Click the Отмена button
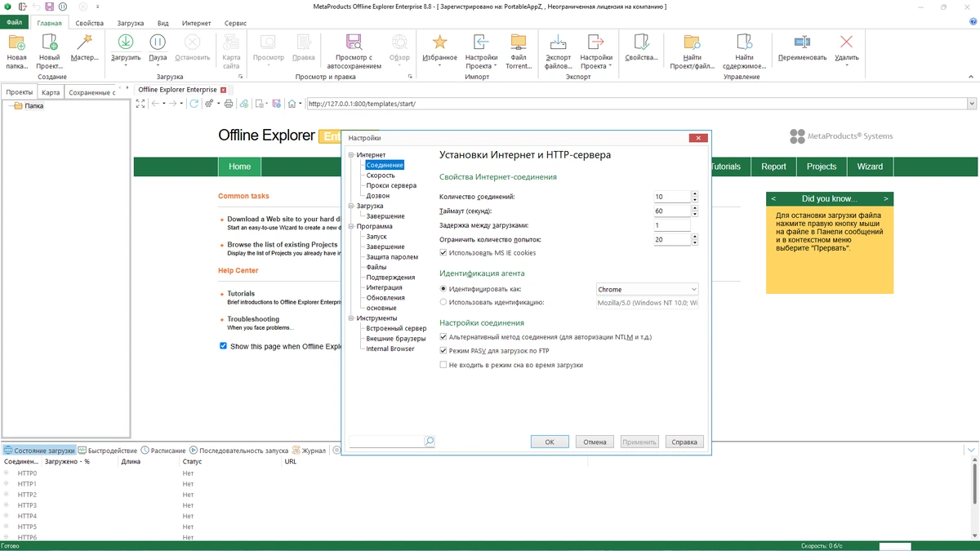The image size is (980, 551). click(x=595, y=442)
